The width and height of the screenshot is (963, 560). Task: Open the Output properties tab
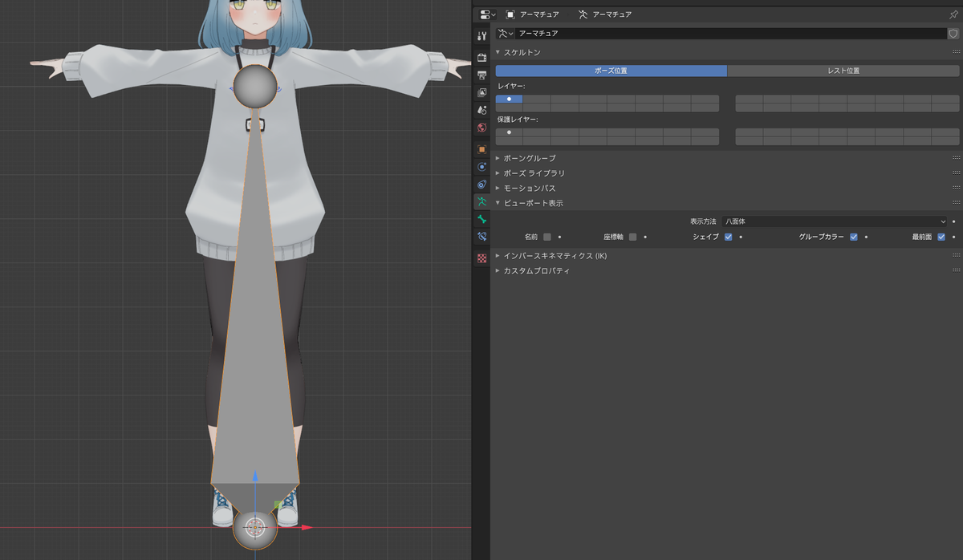click(x=481, y=75)
